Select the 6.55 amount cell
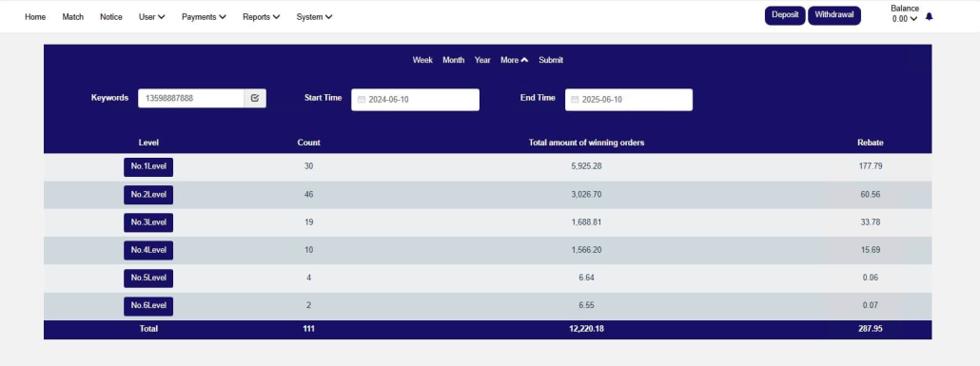This screenshot has height=366, width=980. click(x=586, y=305)
